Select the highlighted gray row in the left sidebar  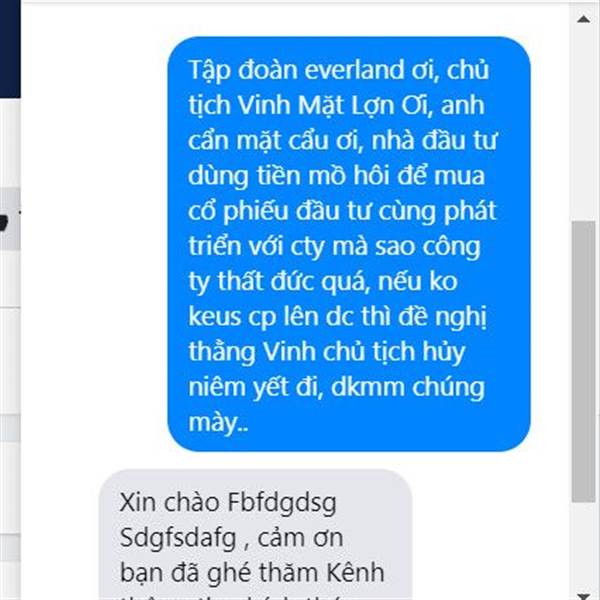coord(10,219)
